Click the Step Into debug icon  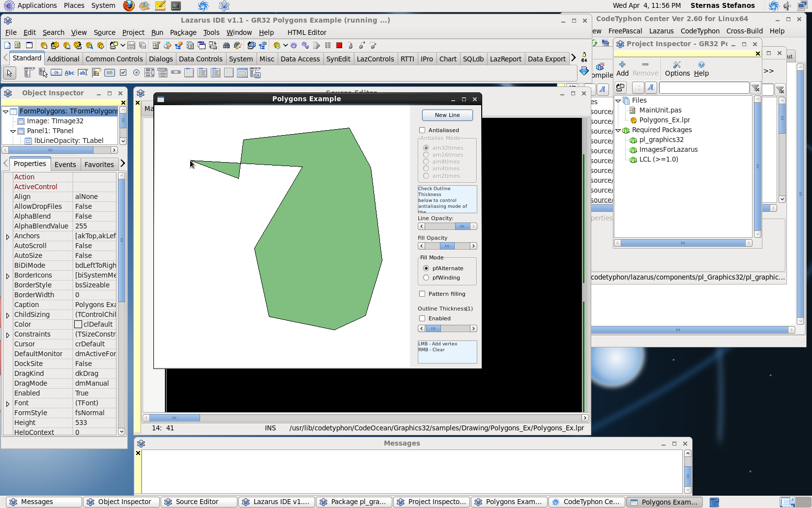click(x=350, y=45)
